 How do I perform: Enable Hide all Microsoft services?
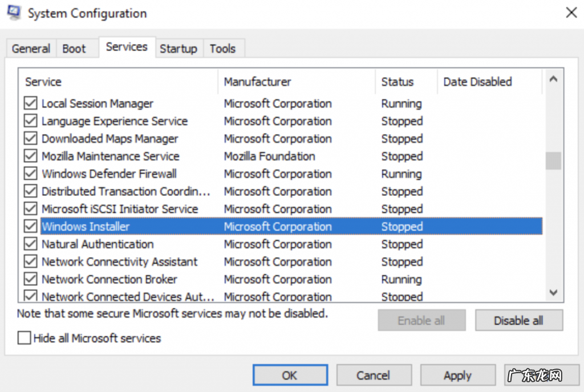point(23,338)
